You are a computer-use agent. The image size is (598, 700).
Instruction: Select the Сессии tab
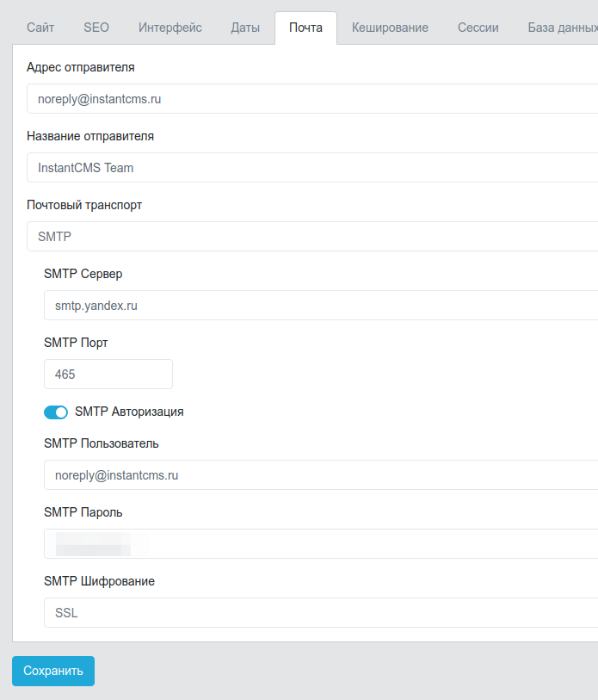[x=478, y=27]
